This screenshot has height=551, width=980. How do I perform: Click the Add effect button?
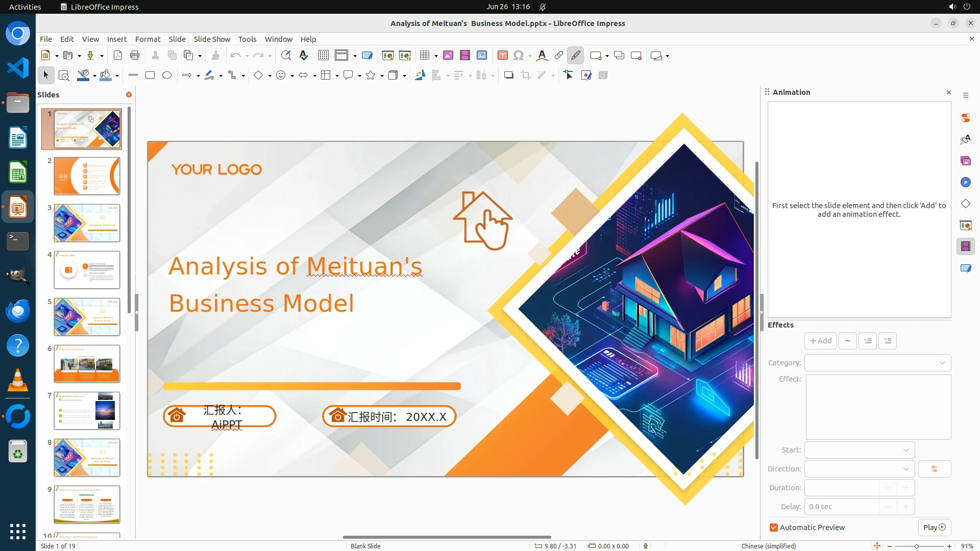tap(820, 341)
